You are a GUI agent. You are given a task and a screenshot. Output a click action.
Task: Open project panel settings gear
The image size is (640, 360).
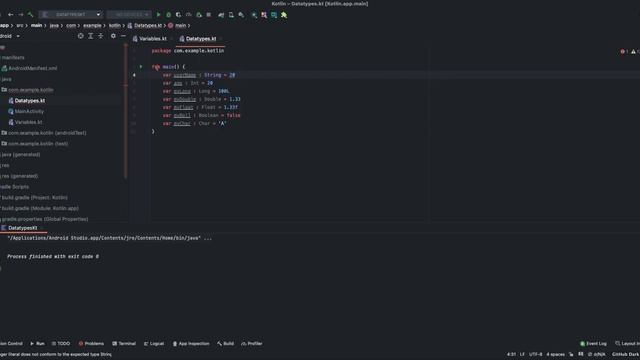tap(113, 36)
